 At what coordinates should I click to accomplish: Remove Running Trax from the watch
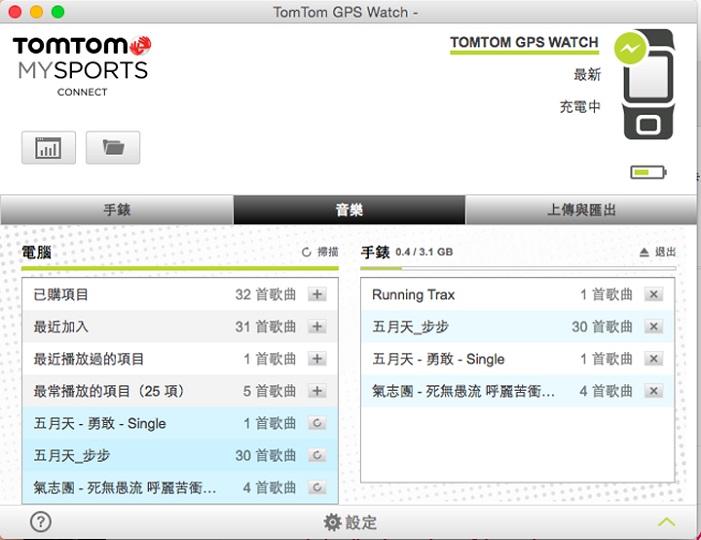pos(653,294)
